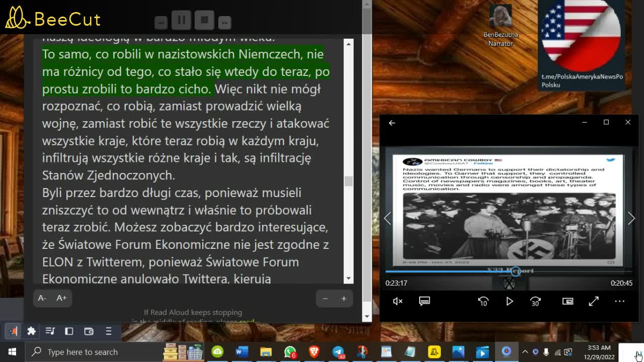
Task: Skip forward 30 seconds in video
Action: [x=535, y=301]
